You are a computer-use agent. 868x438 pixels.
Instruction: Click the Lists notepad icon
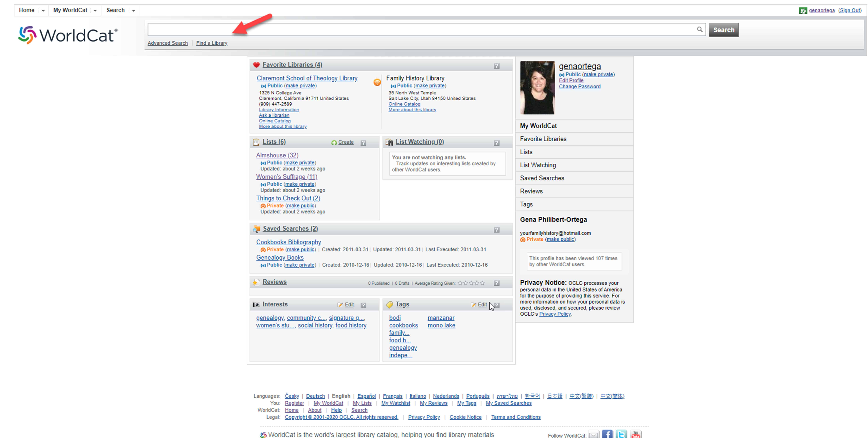(256, 142)
